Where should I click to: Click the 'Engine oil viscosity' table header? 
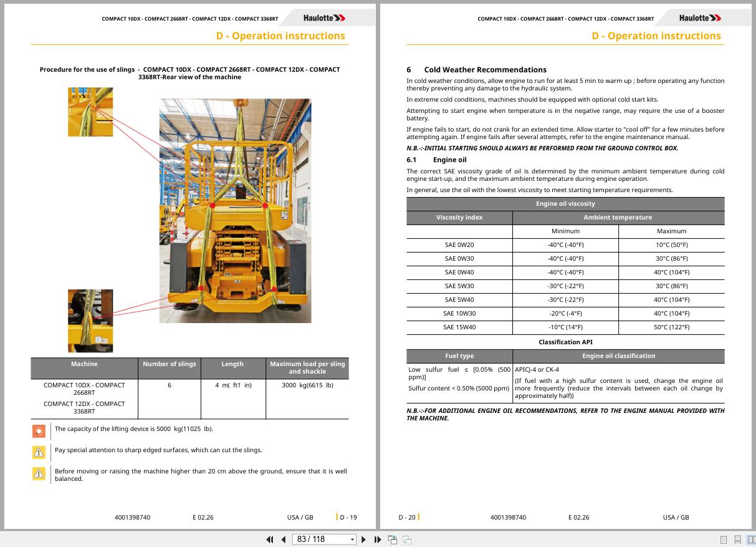point(565,204)
